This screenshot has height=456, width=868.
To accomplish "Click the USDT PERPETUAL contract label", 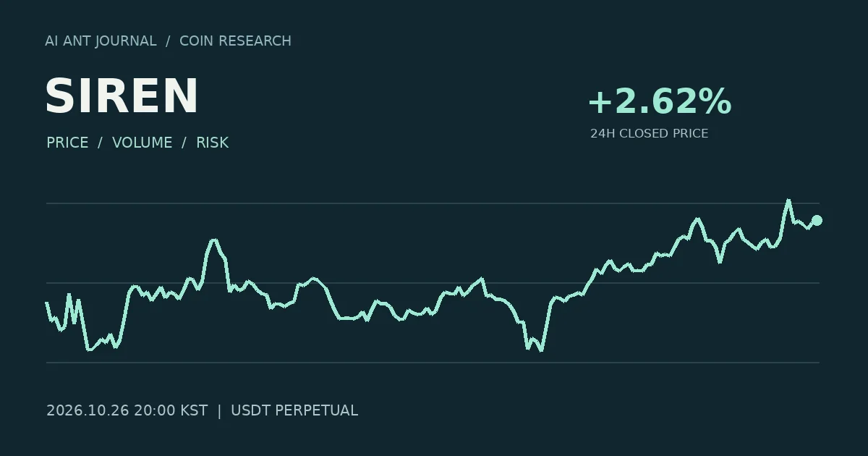I will pos(294,410).
